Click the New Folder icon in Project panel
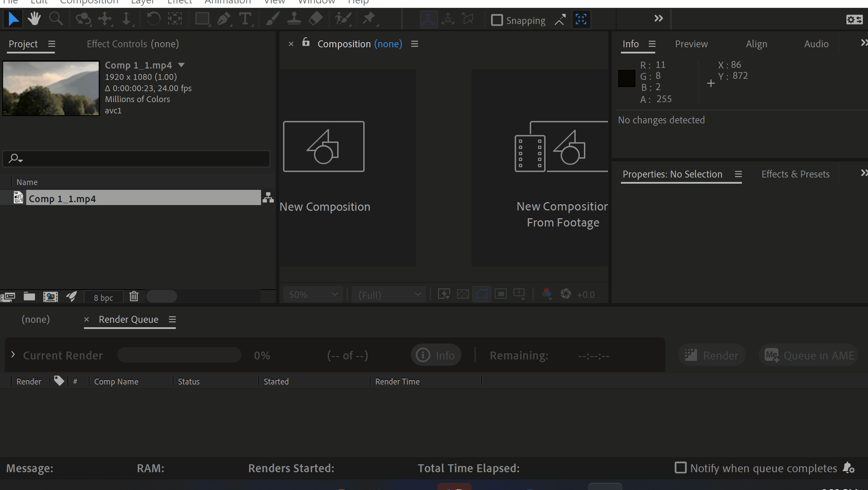Image resolution: width=868 pixels, height=490 pixels. (x=29, y=296)
